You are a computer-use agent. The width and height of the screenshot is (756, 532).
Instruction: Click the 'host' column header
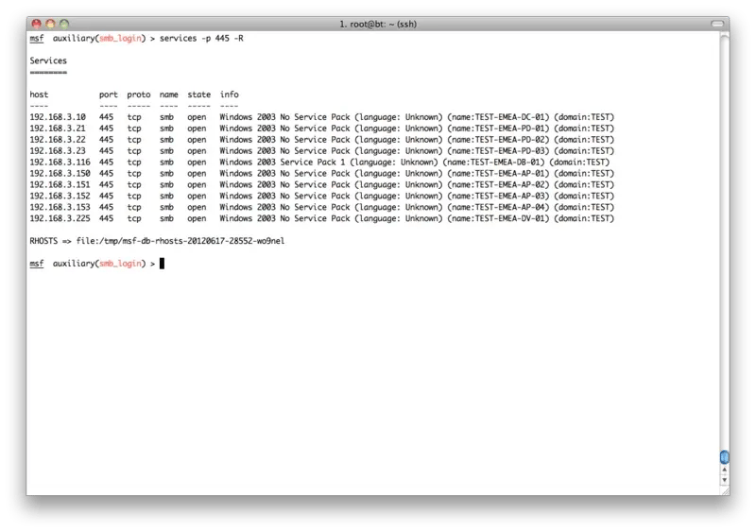39,94
